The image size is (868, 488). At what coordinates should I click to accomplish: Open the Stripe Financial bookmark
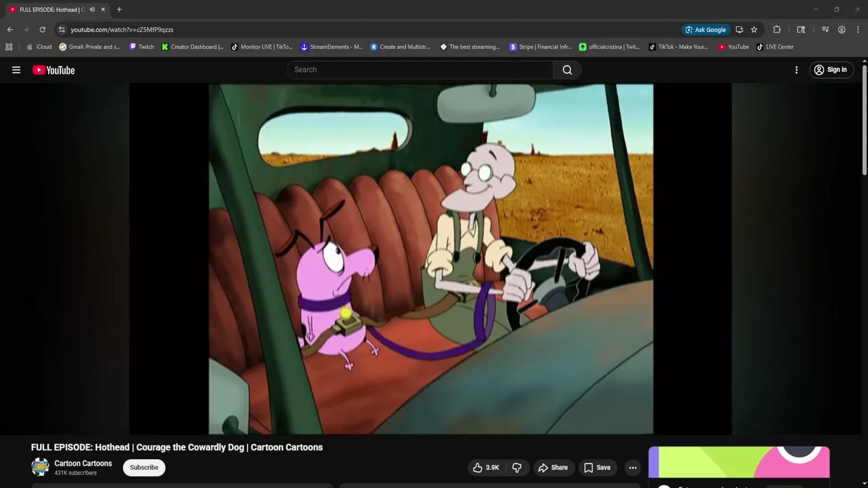[540, 47]
